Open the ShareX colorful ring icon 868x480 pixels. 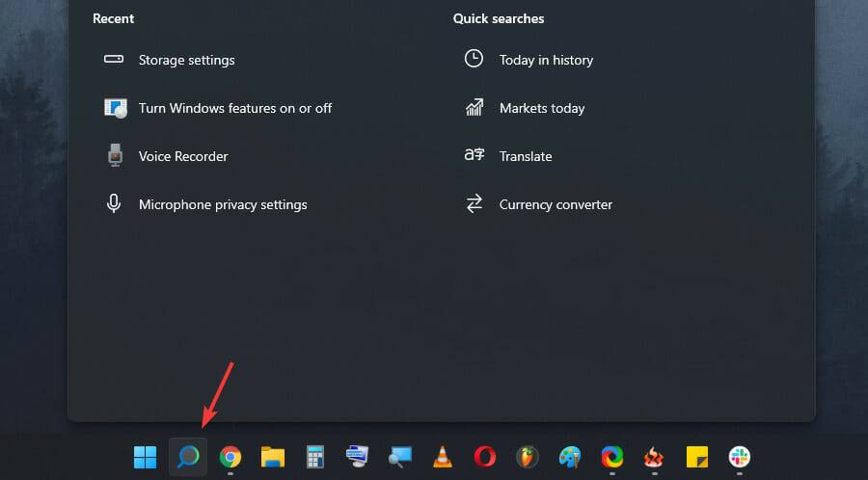(612, 457)
